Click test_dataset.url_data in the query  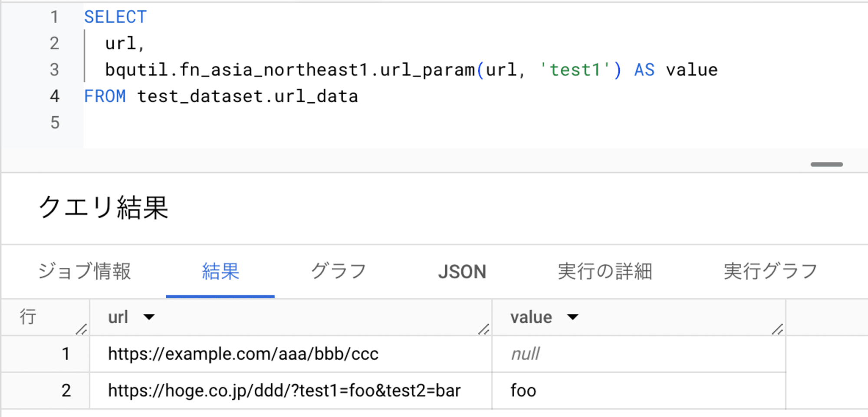(x=248, y=96)
